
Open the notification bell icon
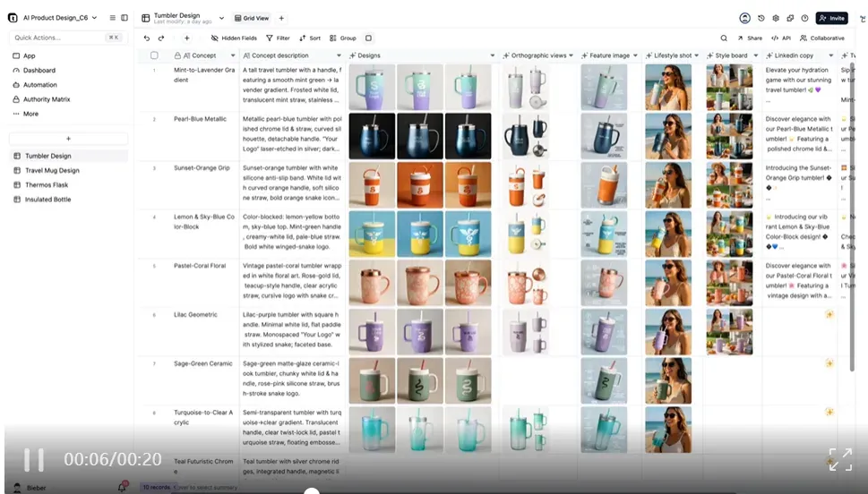(122, 488)
